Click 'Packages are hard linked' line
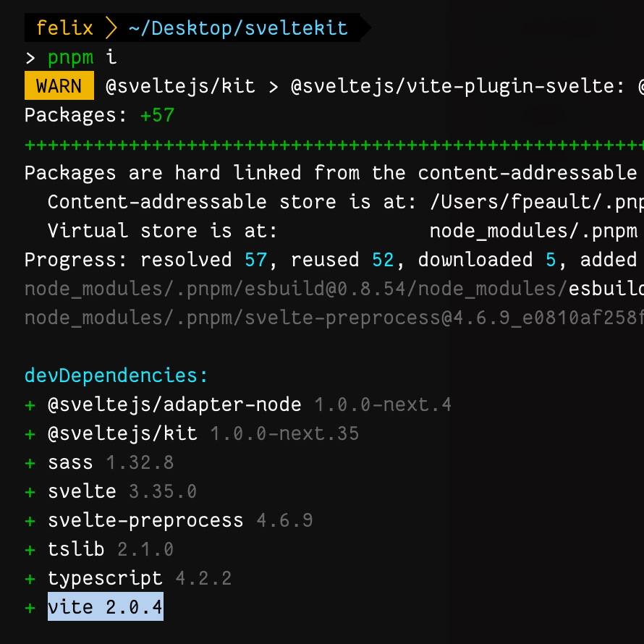Image resolution: width=644 pixels, height=644 pixels. (331, 173)
